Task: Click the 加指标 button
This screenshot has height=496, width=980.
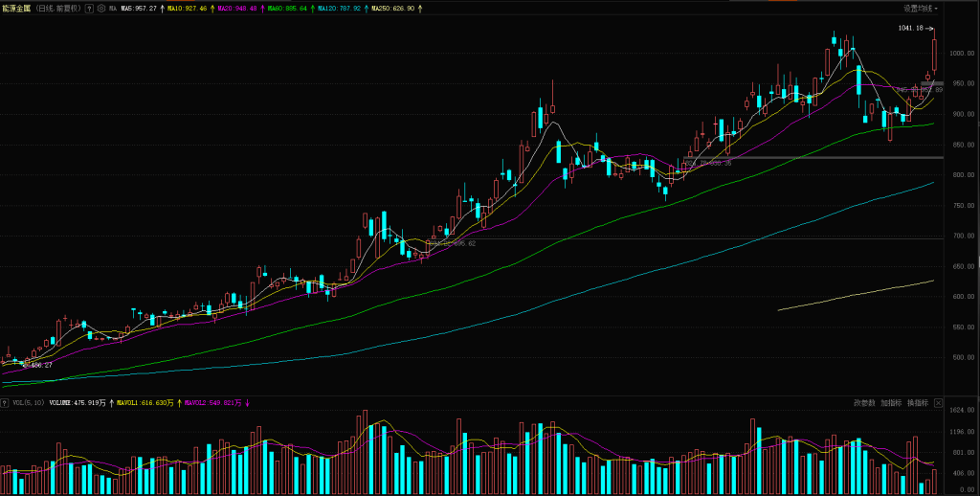Action: 890,403
